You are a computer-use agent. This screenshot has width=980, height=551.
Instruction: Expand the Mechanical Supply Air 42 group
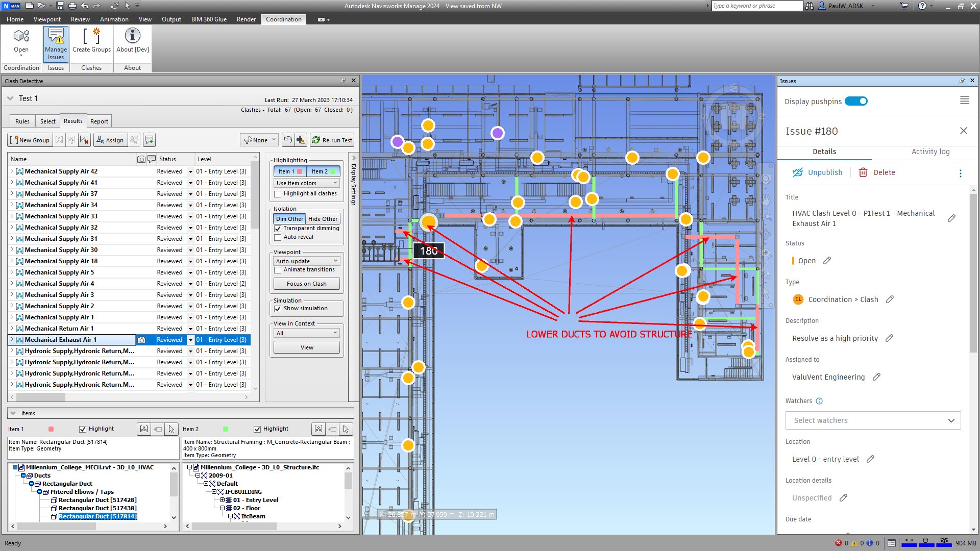click(x=12, y=171)
